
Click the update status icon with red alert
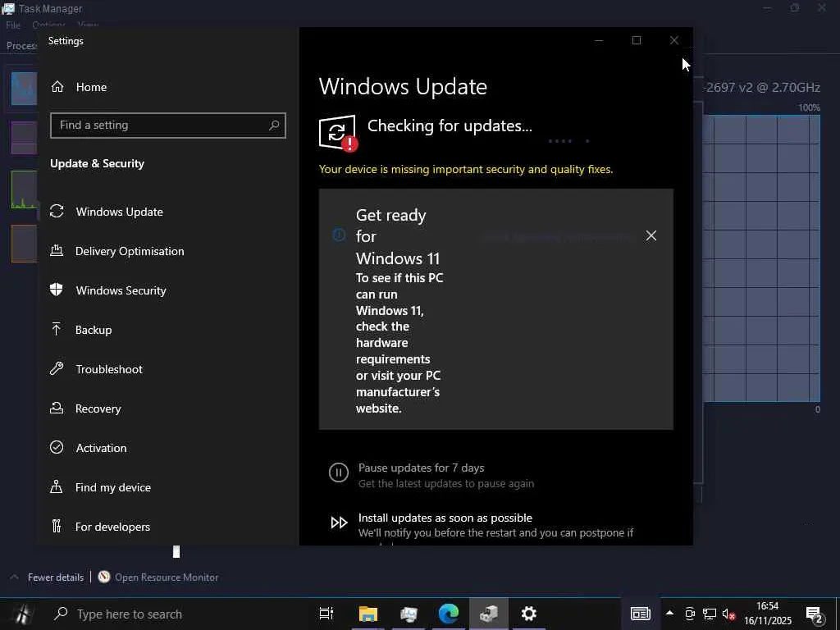click(x=338, y=134)
